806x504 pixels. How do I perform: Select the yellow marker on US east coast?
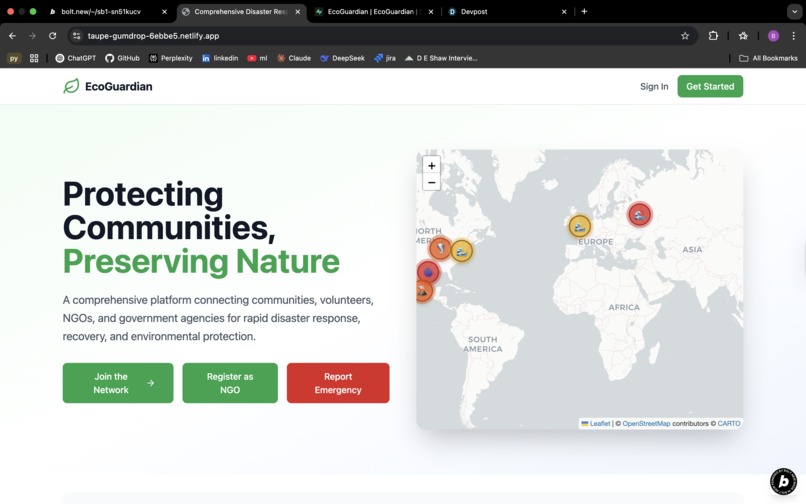462,251
